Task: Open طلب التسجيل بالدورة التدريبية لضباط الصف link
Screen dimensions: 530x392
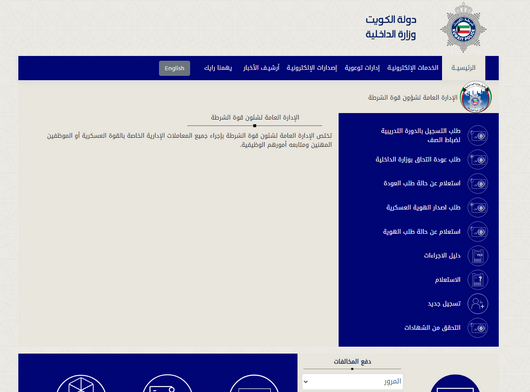Action: 420,135
